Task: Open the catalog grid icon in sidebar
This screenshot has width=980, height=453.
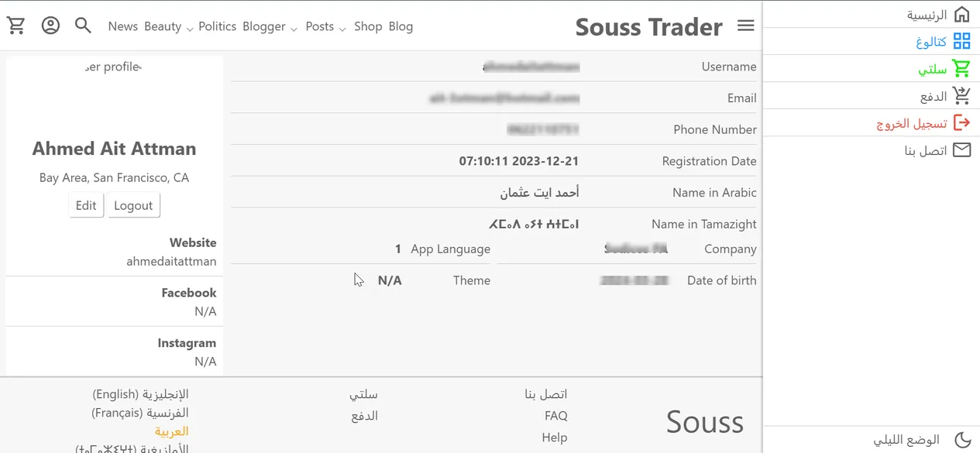Action: point(961,41)
